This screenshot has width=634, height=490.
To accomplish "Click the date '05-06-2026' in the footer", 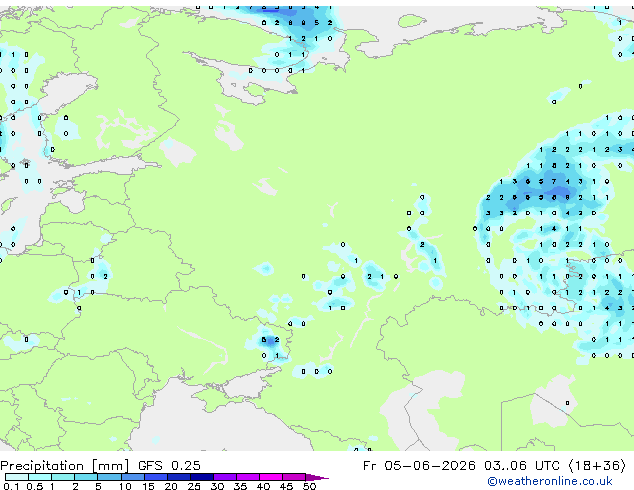I will point(430,466).
